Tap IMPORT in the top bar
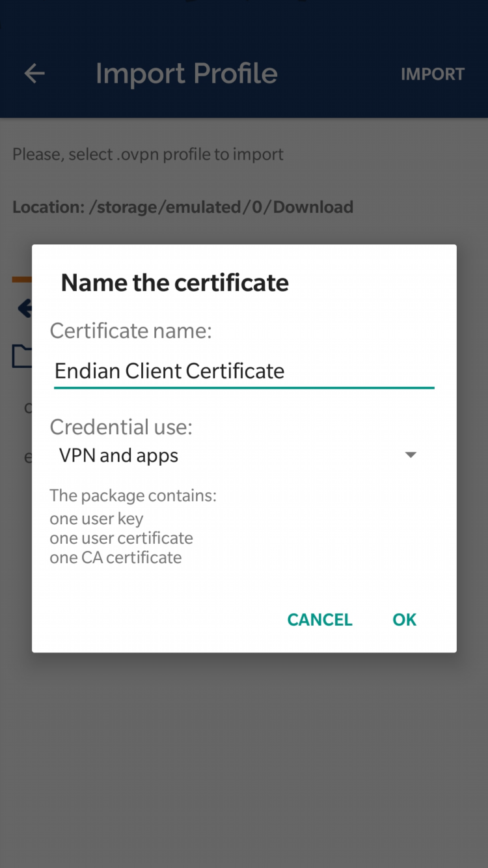The image size is (488, 868). coord(433,74)
